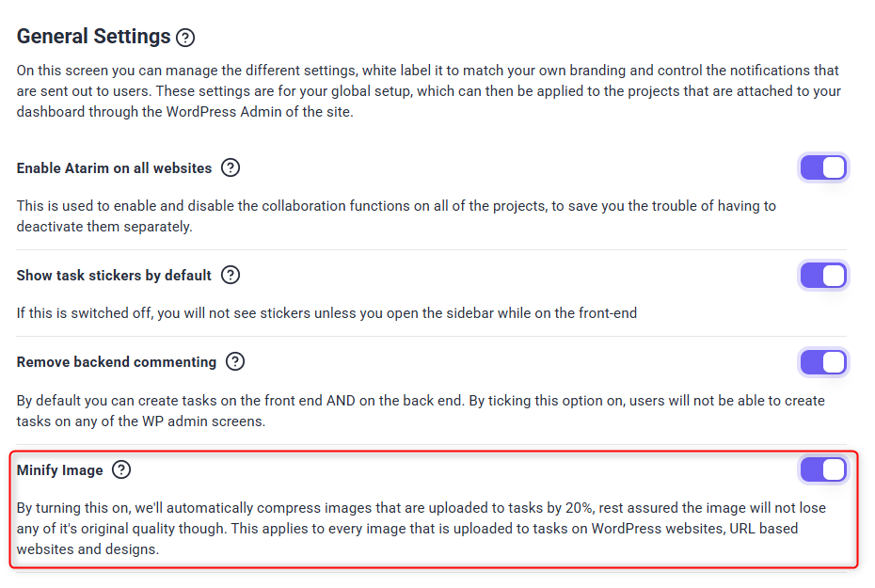Switch off the Minify Image toggle
The height and width of the screenshot is (588, 875).
tap(823, 469)
